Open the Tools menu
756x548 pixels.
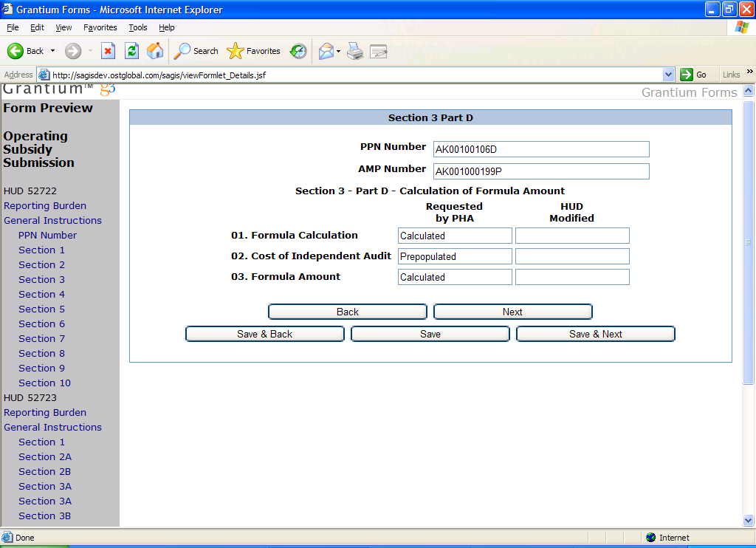point(137,27)
